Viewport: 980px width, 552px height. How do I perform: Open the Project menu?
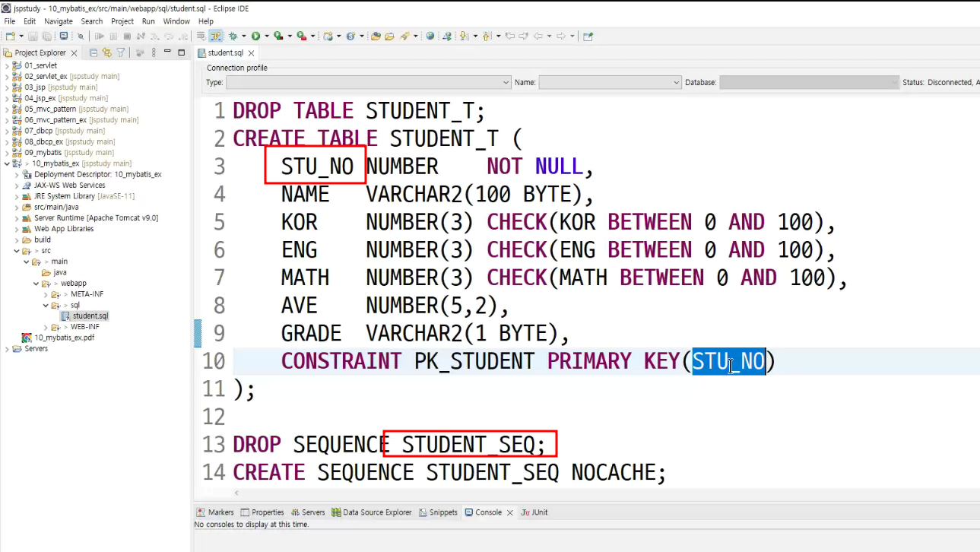click(x=122, y=21)
